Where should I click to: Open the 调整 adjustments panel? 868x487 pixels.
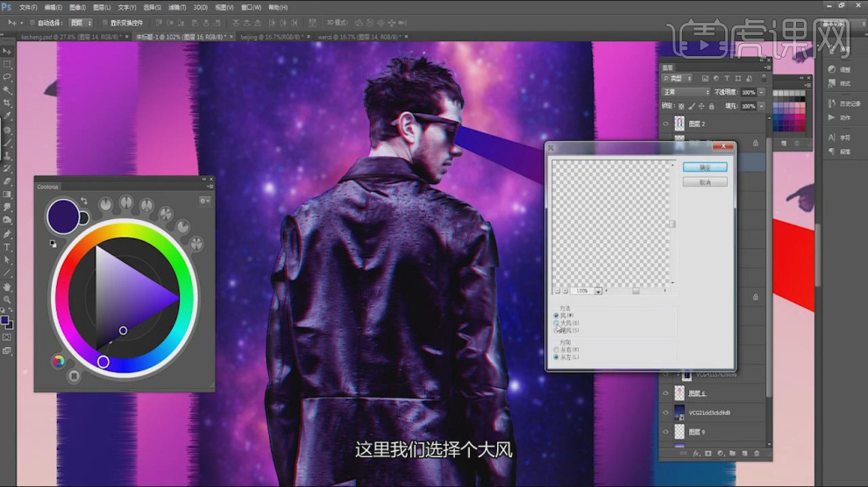pyautogui.click(x=839, y=70)
